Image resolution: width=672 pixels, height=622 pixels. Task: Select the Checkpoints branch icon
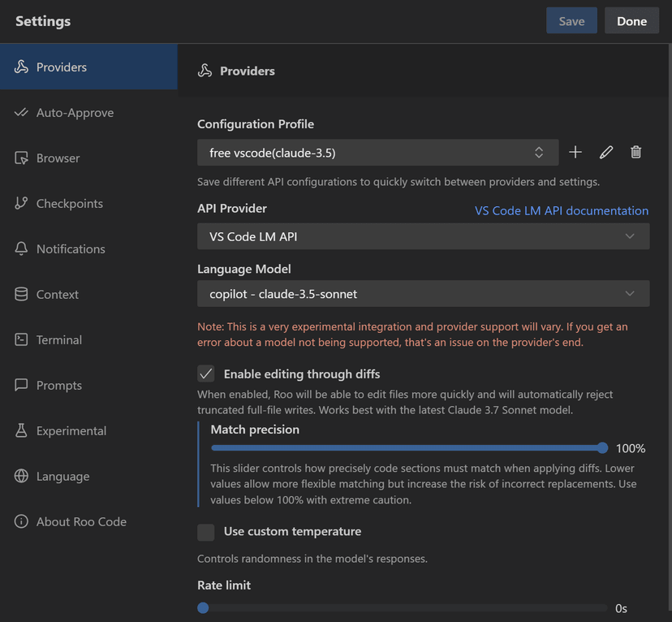click(21, 204)
